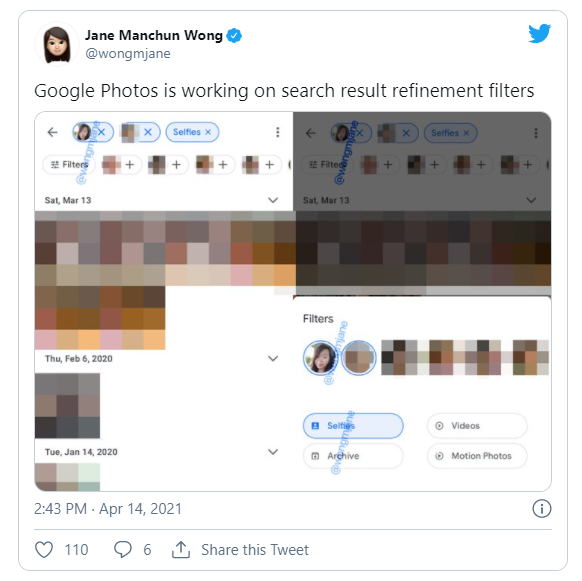Open three-dot menu in left Photos screenshot

pyautogui.click(x=278, y=132)
